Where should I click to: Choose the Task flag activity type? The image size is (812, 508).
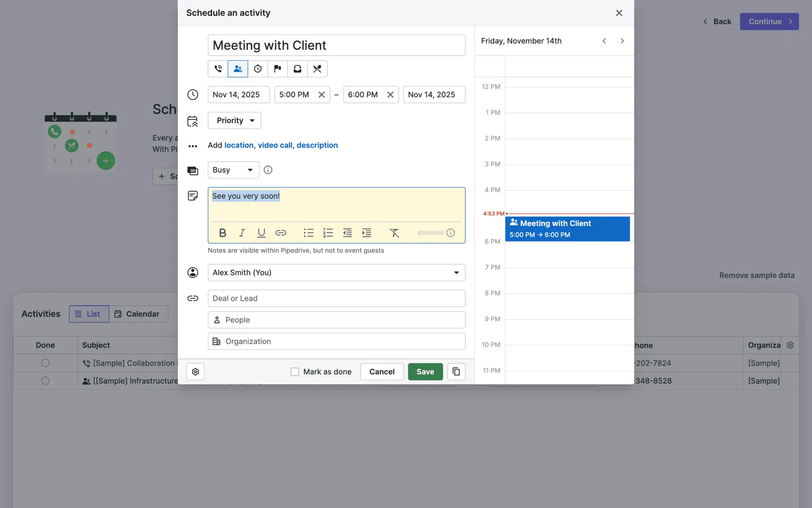tap(277, 69)
